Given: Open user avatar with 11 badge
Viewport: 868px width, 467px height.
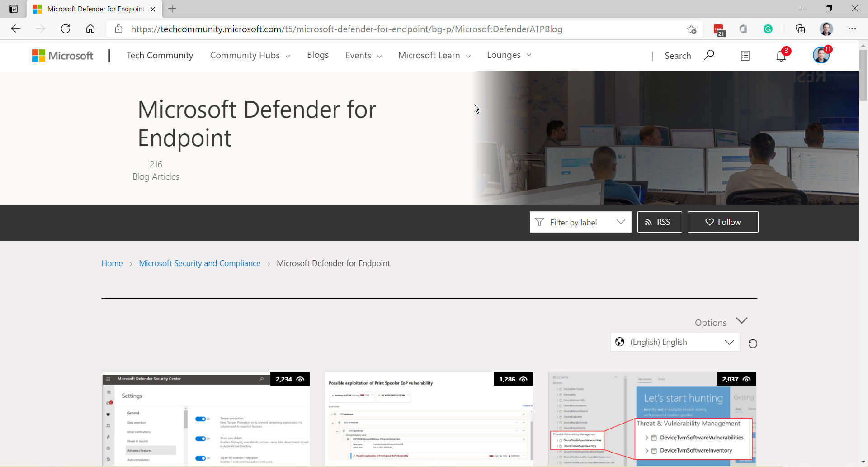Looking at the screenshot, I should coord(821,55).
